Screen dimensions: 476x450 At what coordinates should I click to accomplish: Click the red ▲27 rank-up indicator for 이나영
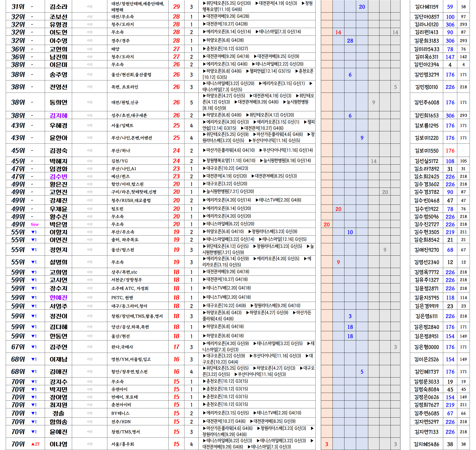coord(35,444)
